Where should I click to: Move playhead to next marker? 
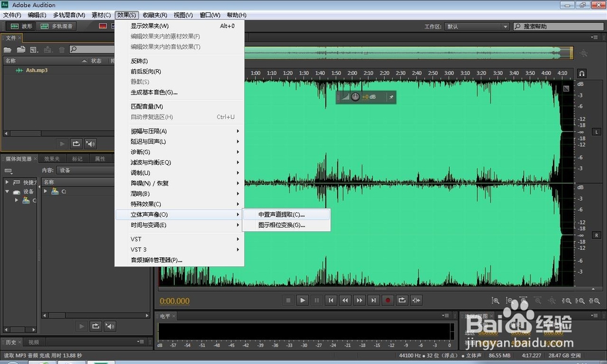coord(373,300)
